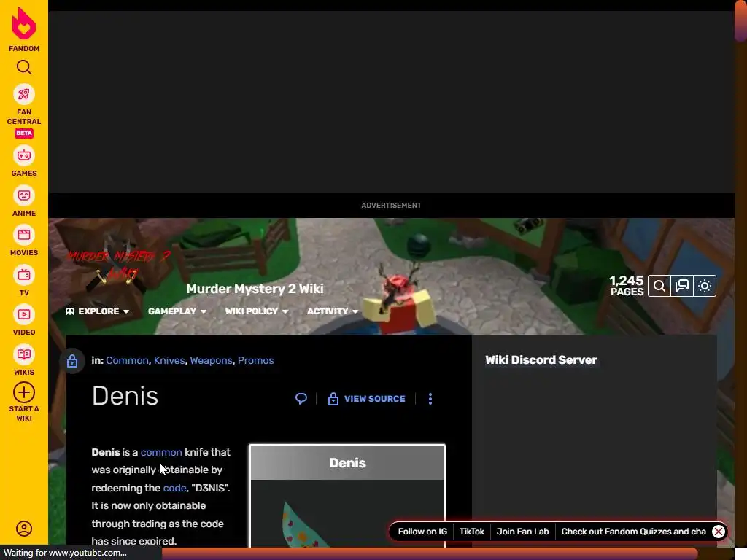
Task: Click TikTok in bottom bar
Action: (x=472, y=532)
